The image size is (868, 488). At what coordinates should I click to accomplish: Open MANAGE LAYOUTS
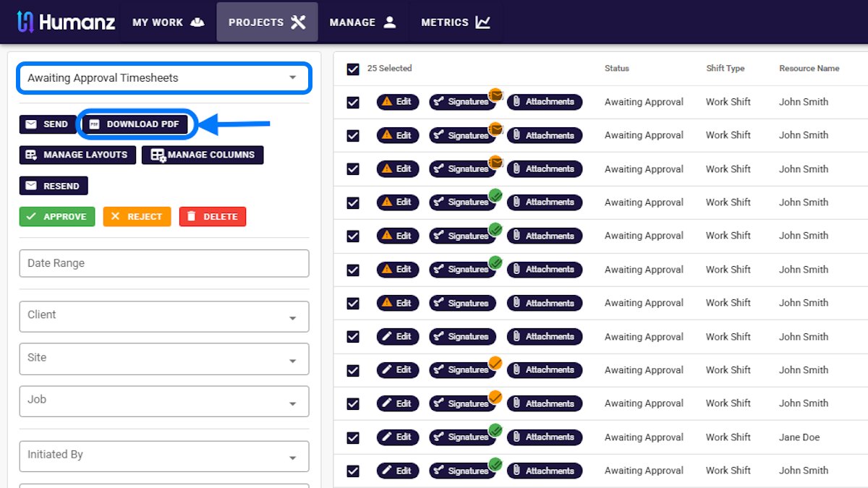pyautogui.click(x=77, y=155)
